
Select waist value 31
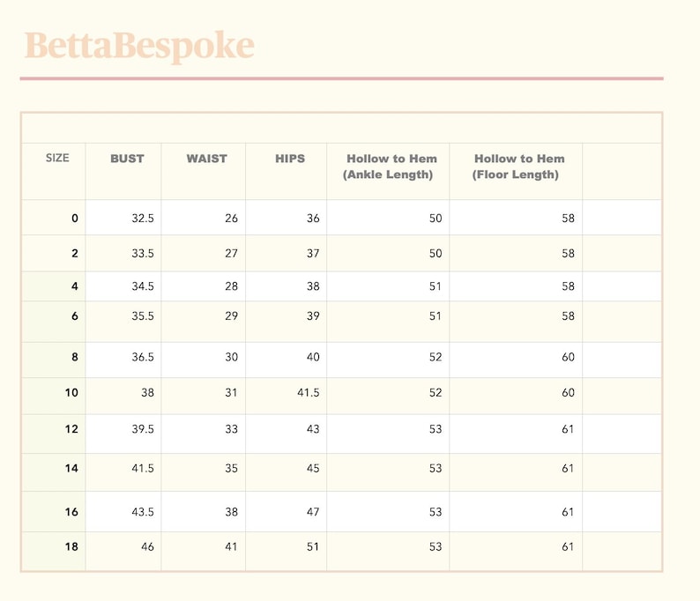[231, 393]
